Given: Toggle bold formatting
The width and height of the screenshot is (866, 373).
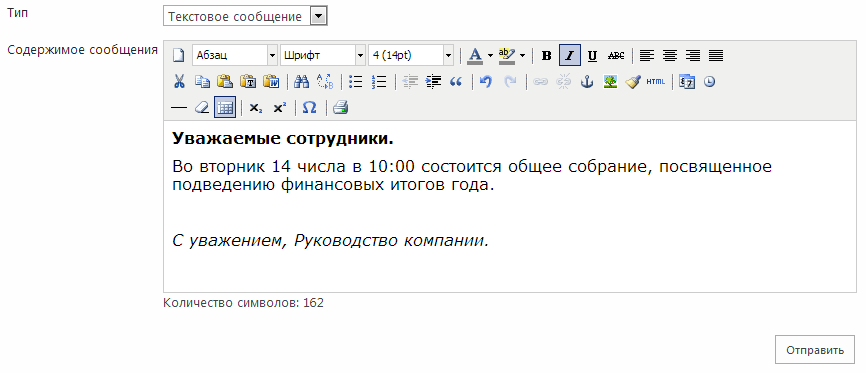Looking at the screenshot, I should pos(546,55).
